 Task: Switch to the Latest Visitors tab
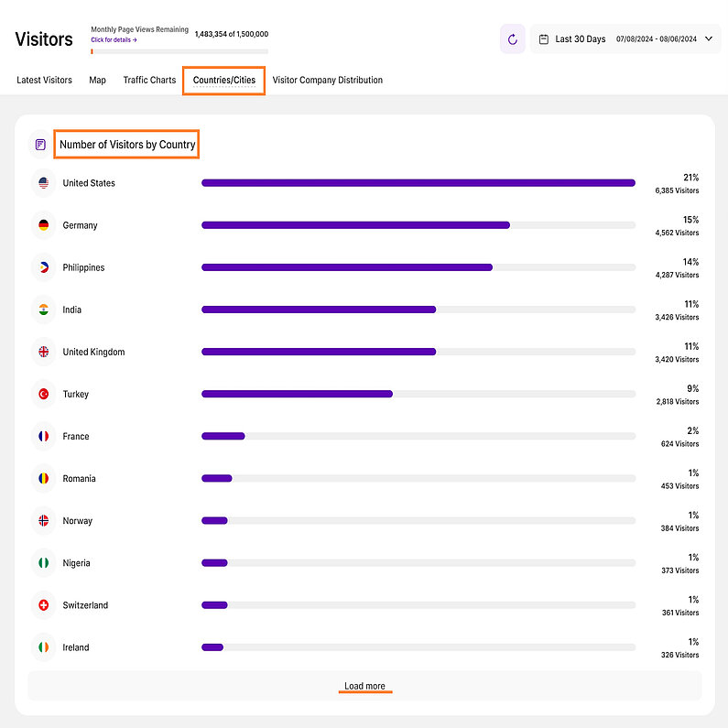pos(44,81)
